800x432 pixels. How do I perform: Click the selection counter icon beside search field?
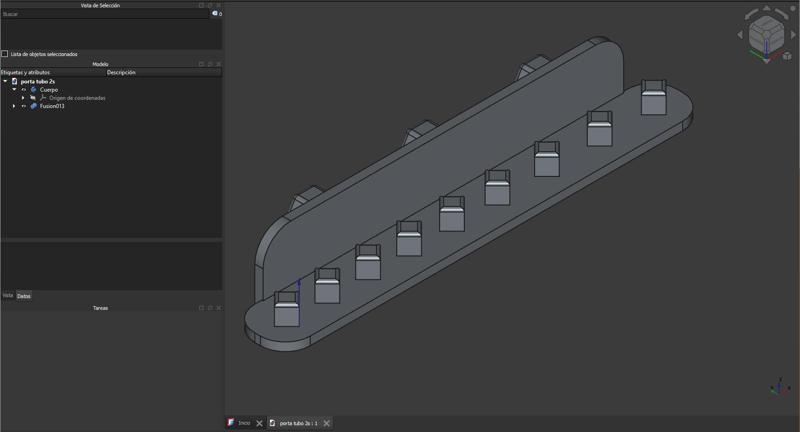pyautogui.click(x=215, y=14)
